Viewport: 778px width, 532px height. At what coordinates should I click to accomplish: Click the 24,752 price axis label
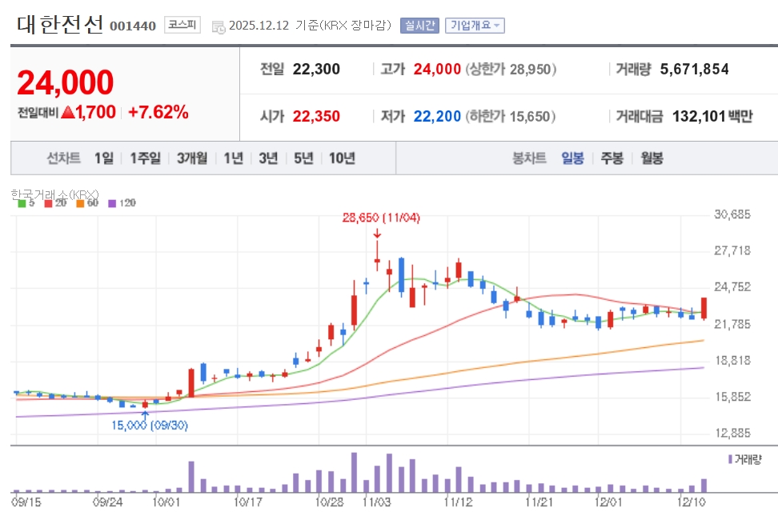732,287
